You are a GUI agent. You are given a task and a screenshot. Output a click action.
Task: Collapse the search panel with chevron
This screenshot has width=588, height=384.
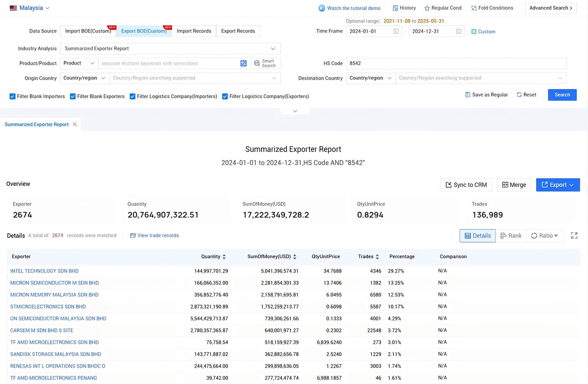click(x=295, y=111)
